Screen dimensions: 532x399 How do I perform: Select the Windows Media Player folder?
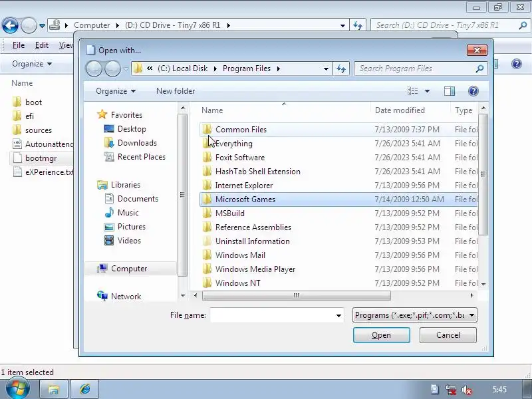coord(338,269)
